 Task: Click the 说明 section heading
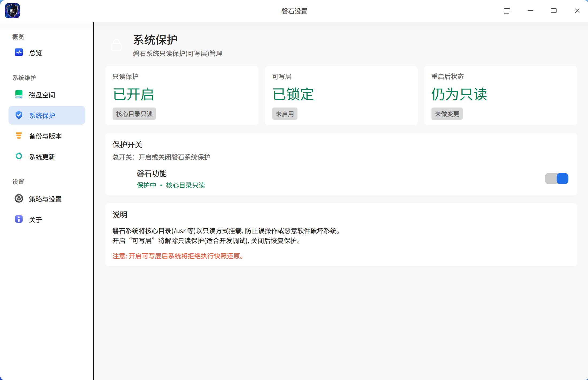pyautogui.click(x=120, y=215)
